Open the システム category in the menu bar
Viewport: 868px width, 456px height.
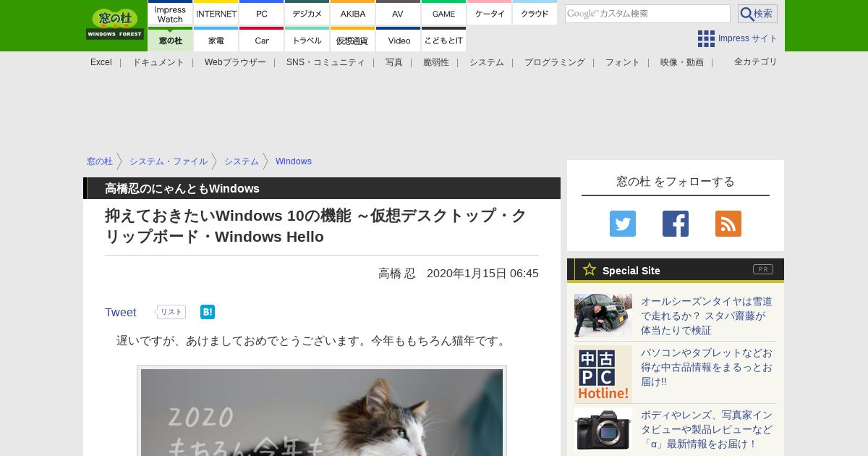coord(487,62)
